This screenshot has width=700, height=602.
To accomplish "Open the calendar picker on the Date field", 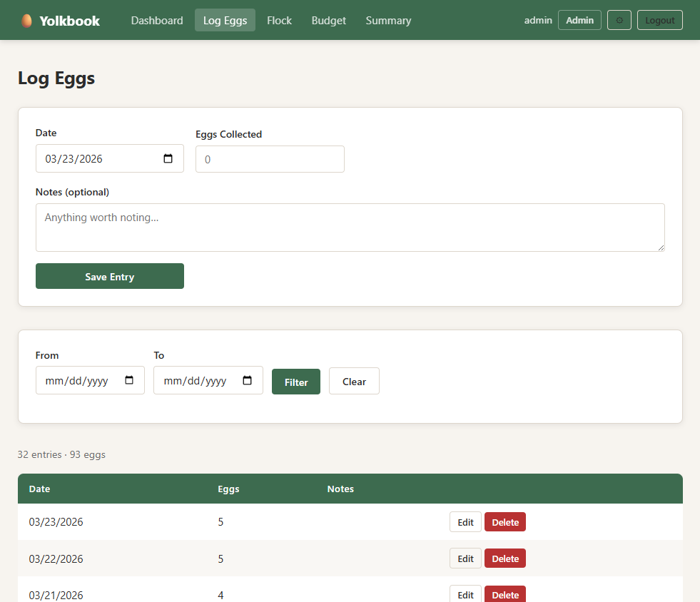I will [x=169, y=158].
